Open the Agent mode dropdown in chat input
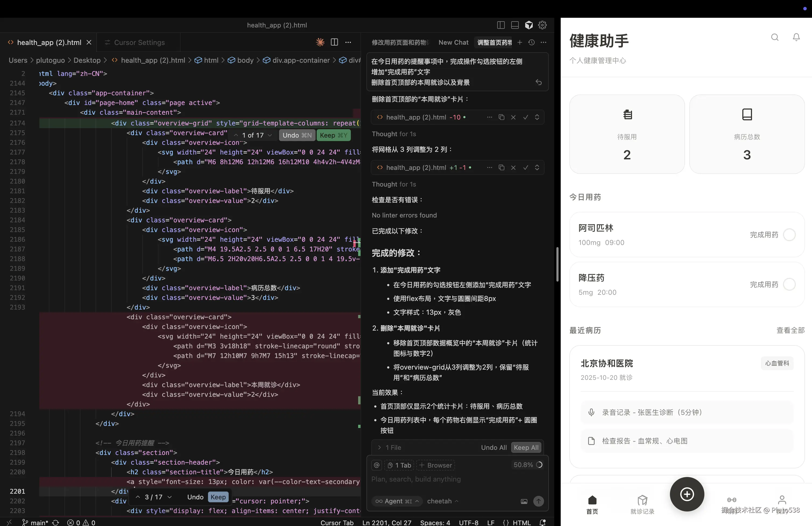812x526 pixels. 397,501
